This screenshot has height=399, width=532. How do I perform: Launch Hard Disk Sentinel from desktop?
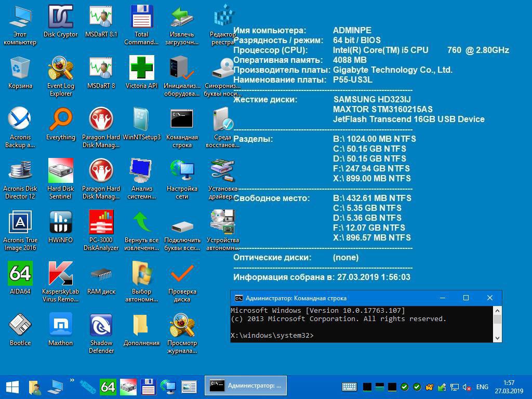[x=60, y=179]
